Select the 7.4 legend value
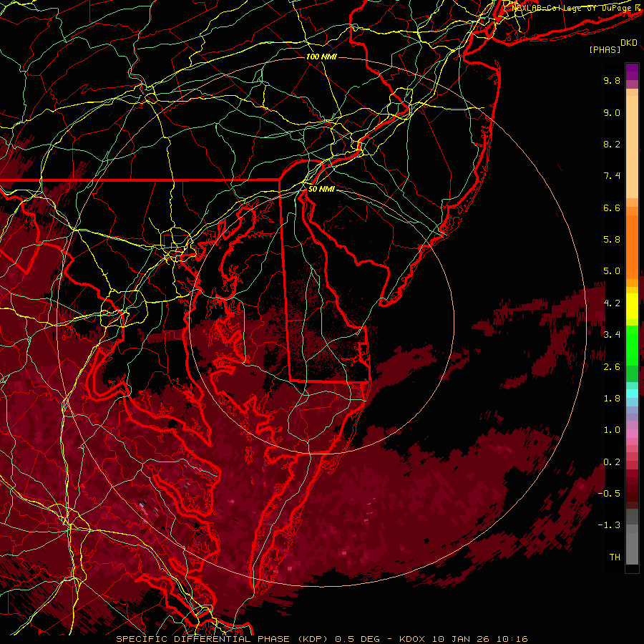 612,176
